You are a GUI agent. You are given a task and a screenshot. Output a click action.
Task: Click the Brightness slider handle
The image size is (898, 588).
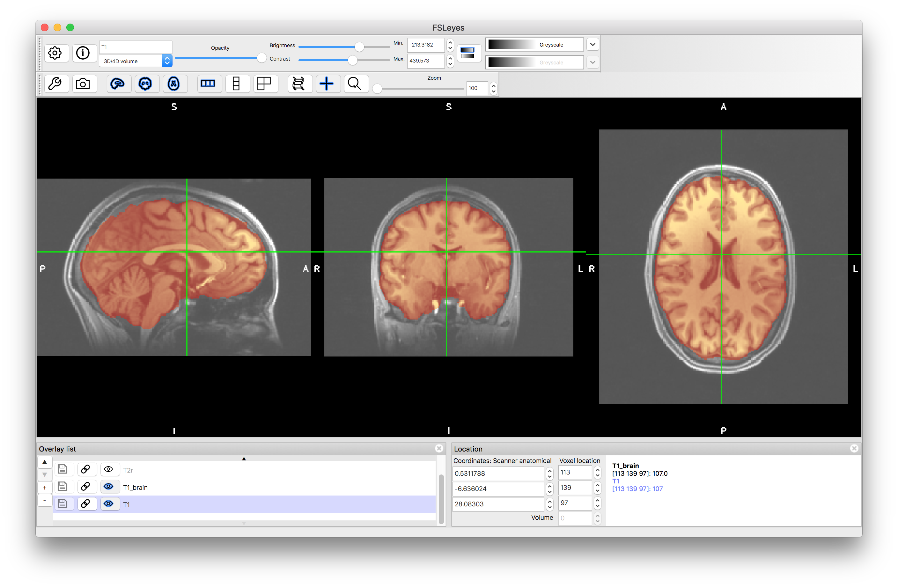coord(359,47)
